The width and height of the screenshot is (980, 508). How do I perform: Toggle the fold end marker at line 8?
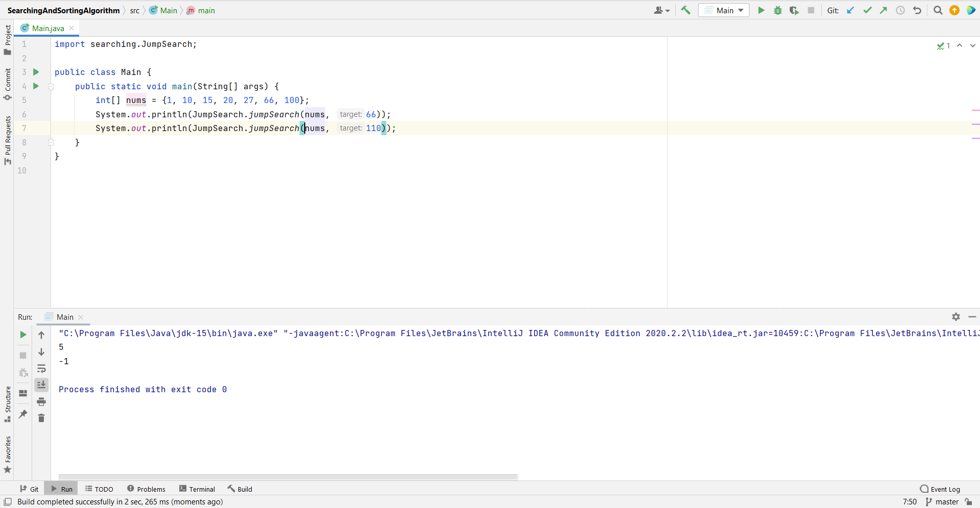(x=51, y=142)
